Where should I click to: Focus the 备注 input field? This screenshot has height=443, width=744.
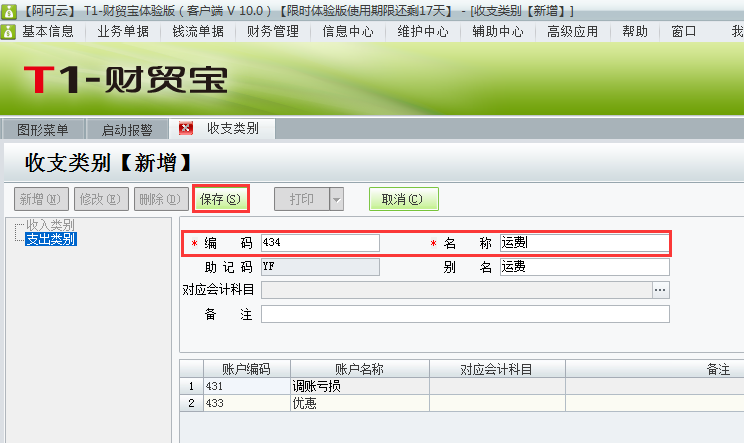pyautogui.click(x=465, y=314)
